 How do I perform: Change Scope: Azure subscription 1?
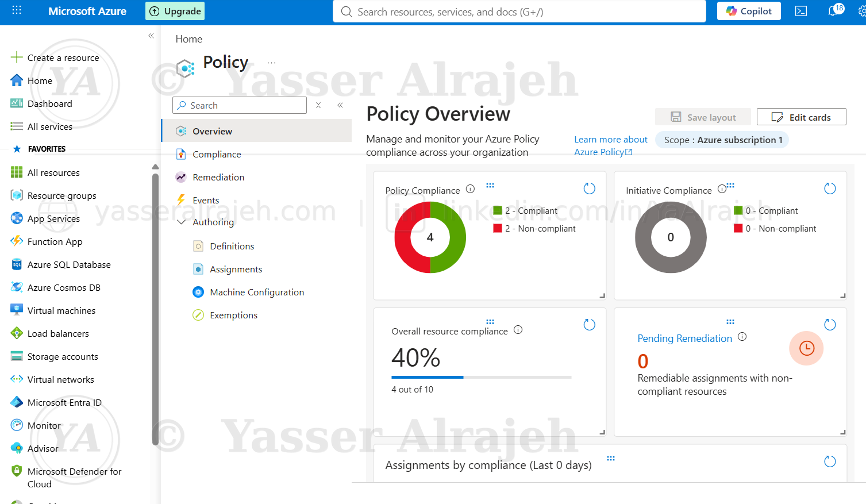722,140
